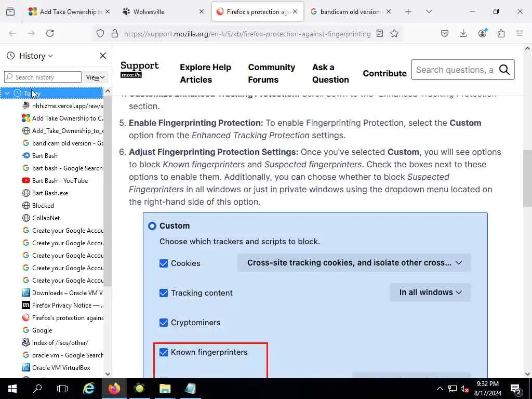Open the Downloads panel
Viewport: 532px width, 399px height.
point(463,33)
